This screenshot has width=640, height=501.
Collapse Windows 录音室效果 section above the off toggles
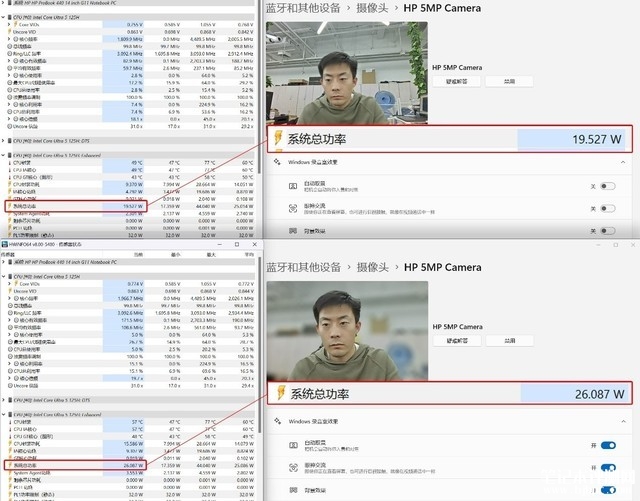click(x=623, y=162)
